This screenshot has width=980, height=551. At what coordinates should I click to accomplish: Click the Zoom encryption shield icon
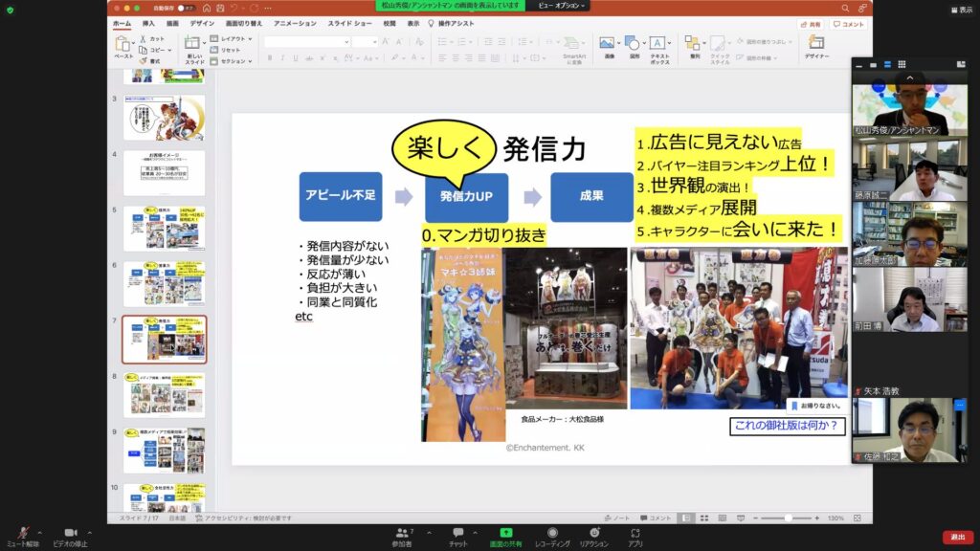click(10, 10)
